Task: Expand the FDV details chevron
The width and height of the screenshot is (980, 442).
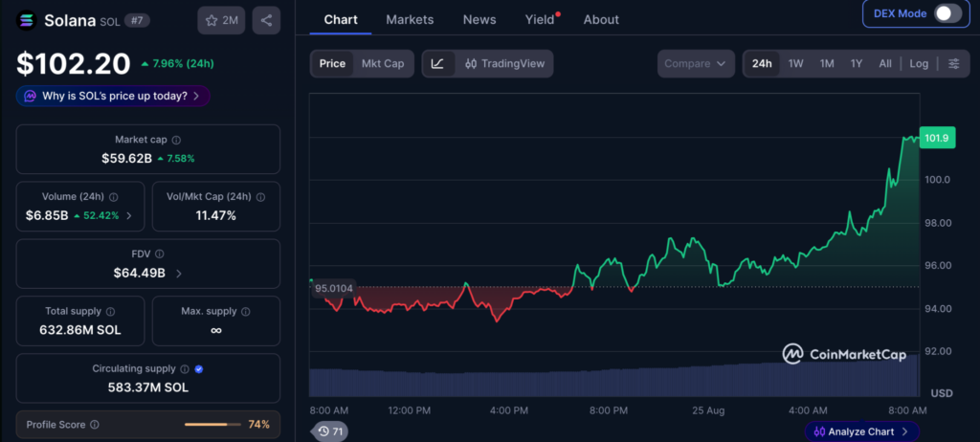Action: click(179, 274)
